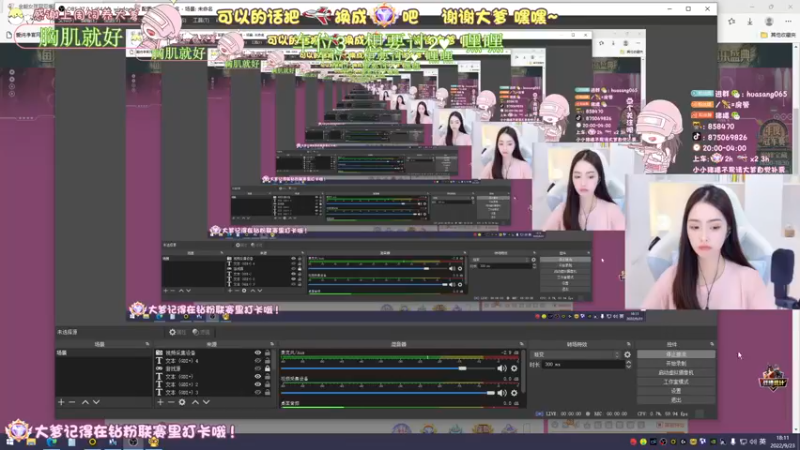Viewport: 800px width, 450px height.
Task: Click 停止推流 in the Controls dock
Action: (x=676, y=354)
